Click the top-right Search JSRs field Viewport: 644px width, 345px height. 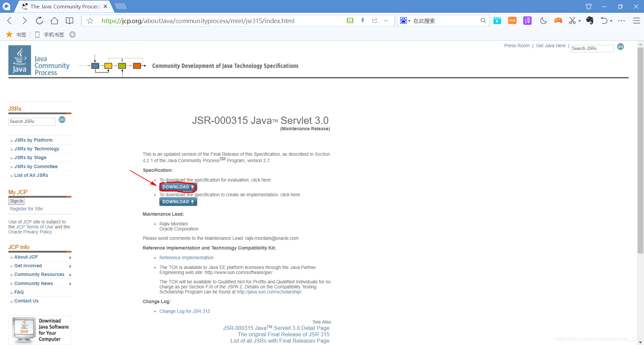592,49
